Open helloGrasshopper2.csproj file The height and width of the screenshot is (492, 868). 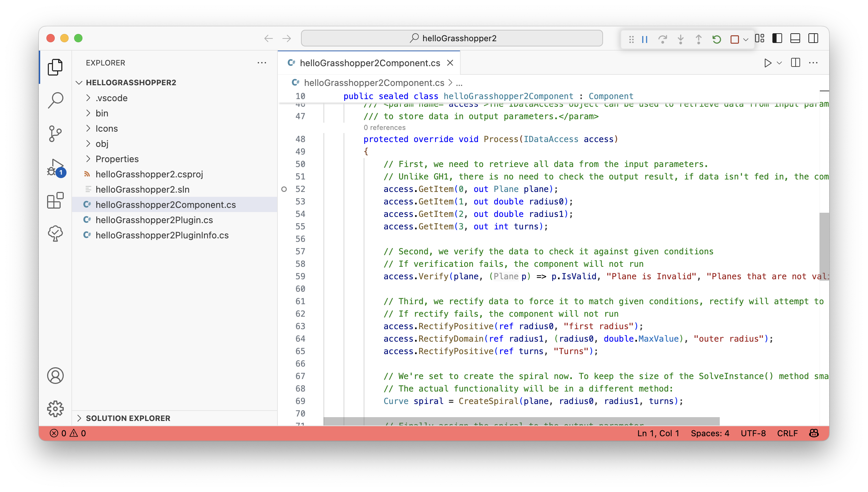coord(175,174)
